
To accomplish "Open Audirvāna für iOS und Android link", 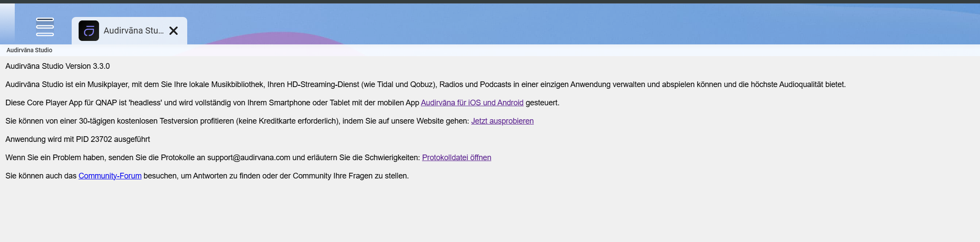I will (472, 103).
